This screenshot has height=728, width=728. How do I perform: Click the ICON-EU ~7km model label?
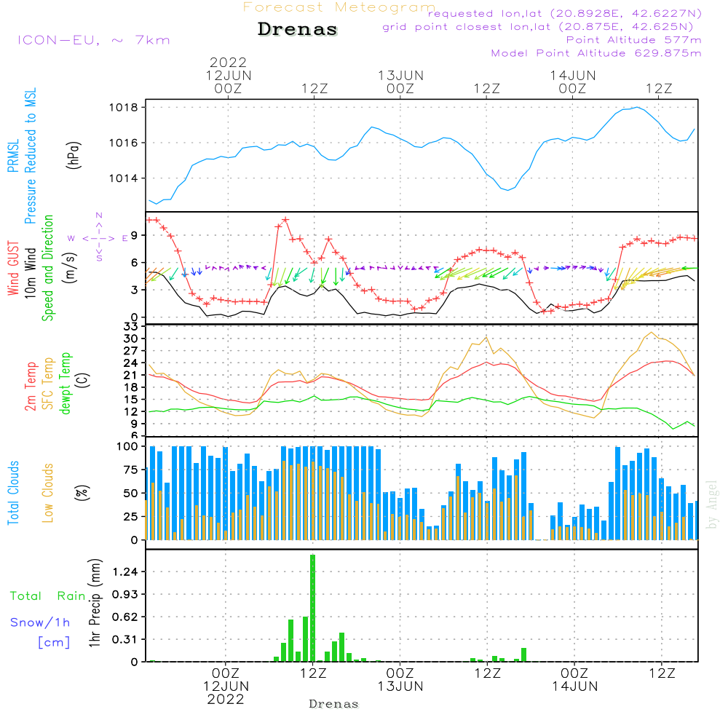pyautogui.click(x=93, y=40)
